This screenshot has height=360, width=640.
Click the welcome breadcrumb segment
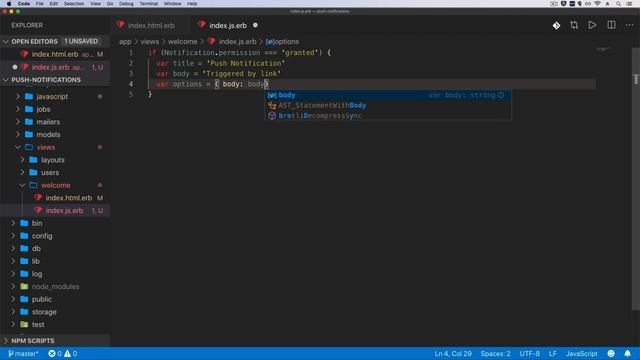pos(182,42)
